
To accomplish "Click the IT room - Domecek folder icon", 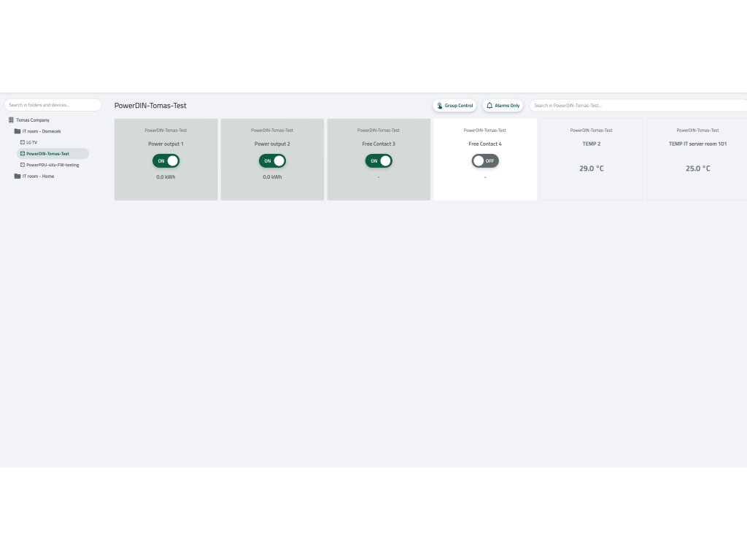I will click(x=18, y=131).
